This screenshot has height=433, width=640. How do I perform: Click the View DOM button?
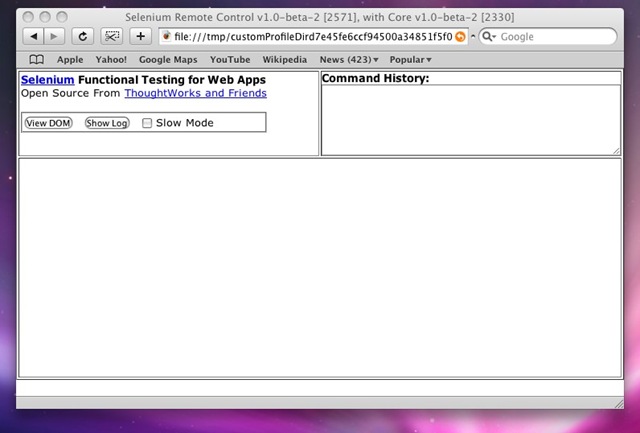pos(49,123)
